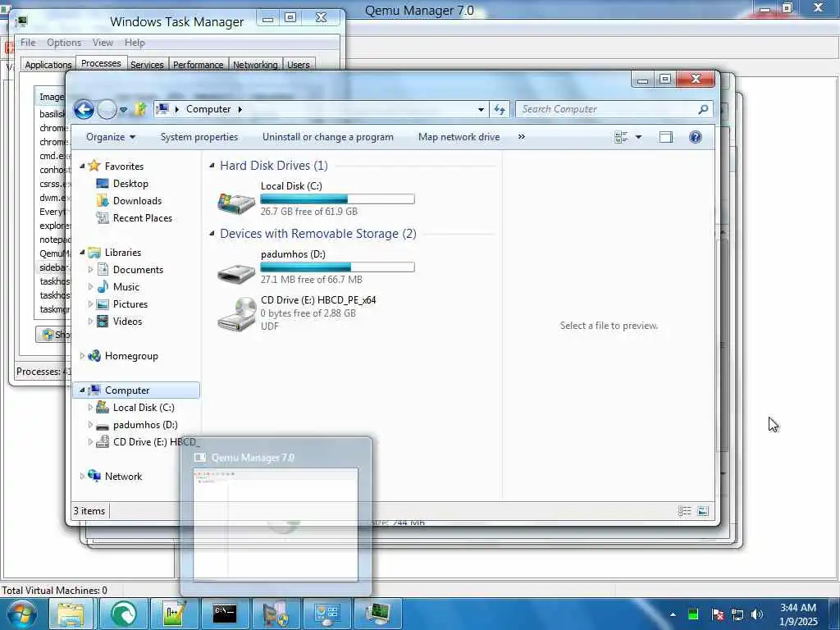Image resolution: width=840 pixels, height=630 pixels.
Task: Expand the Homegroup node
Action: click(82, 356)
